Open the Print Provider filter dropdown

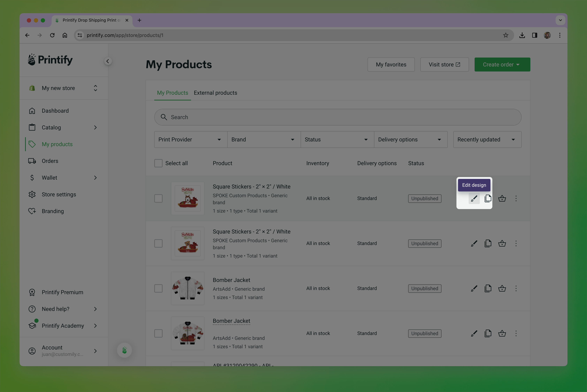click(x=190, y=140)
